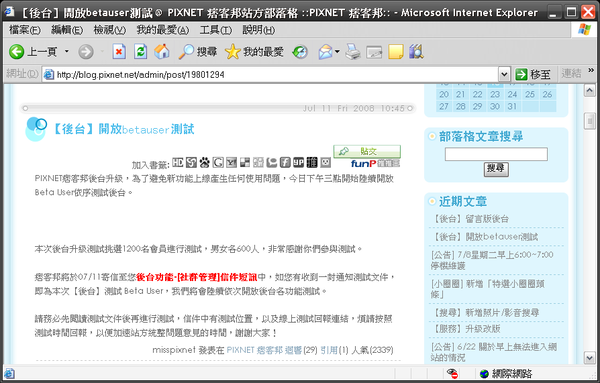This screenshot has width=600, height=383.
Task: Click the green 貼文 post button
Action: [x=367, y=151]
